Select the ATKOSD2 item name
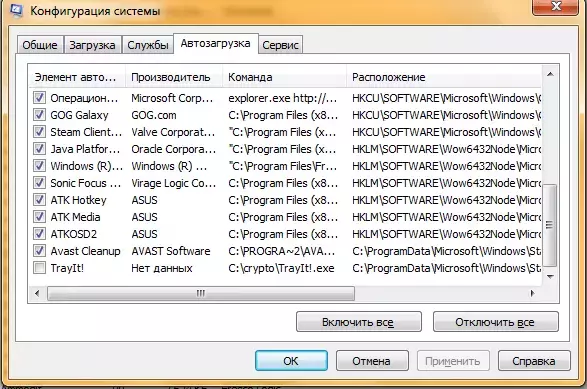Screen dimensions: 587x389 point(74,234)
